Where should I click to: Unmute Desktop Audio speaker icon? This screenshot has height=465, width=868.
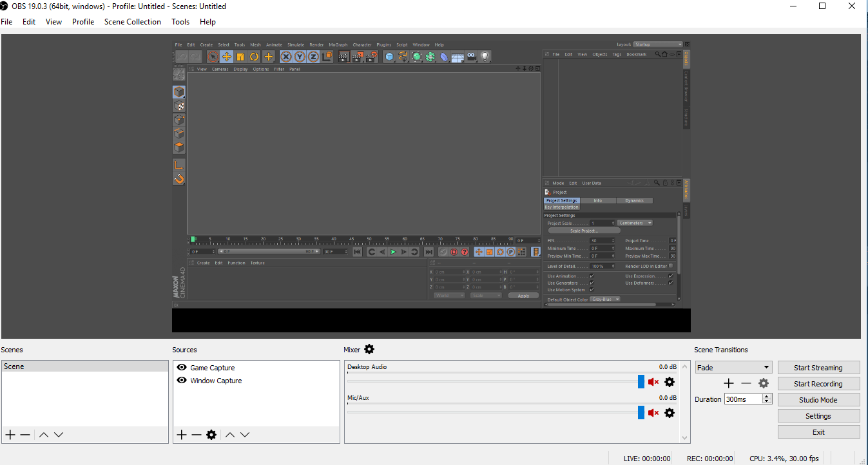pos(653,382)
